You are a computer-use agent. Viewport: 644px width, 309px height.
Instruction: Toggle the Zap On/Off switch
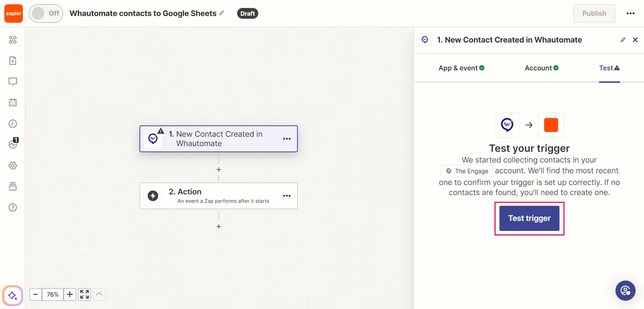(46, 13)
